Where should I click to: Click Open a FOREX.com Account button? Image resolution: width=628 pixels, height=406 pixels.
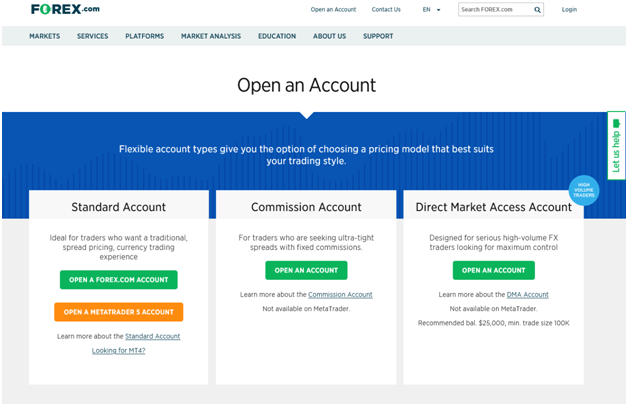pyautogui.click(x=119, y=279)
